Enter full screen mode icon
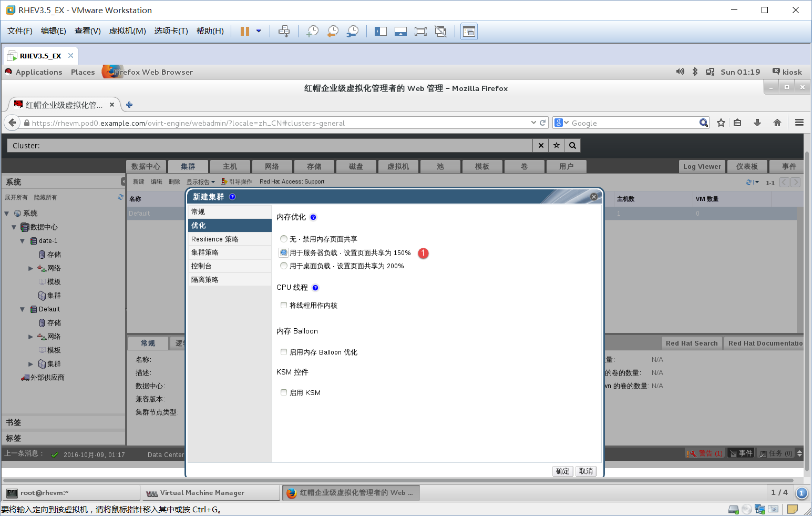 click(x=420, y=31)
